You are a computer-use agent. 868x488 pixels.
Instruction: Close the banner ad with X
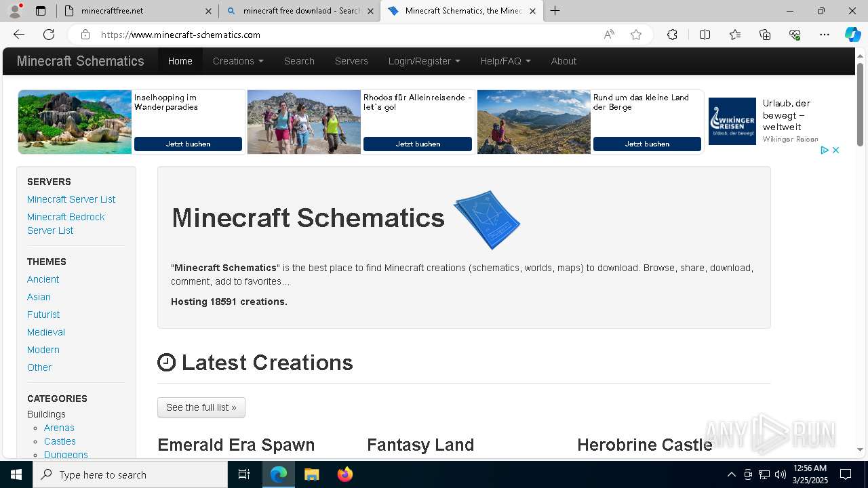[835, 150]
